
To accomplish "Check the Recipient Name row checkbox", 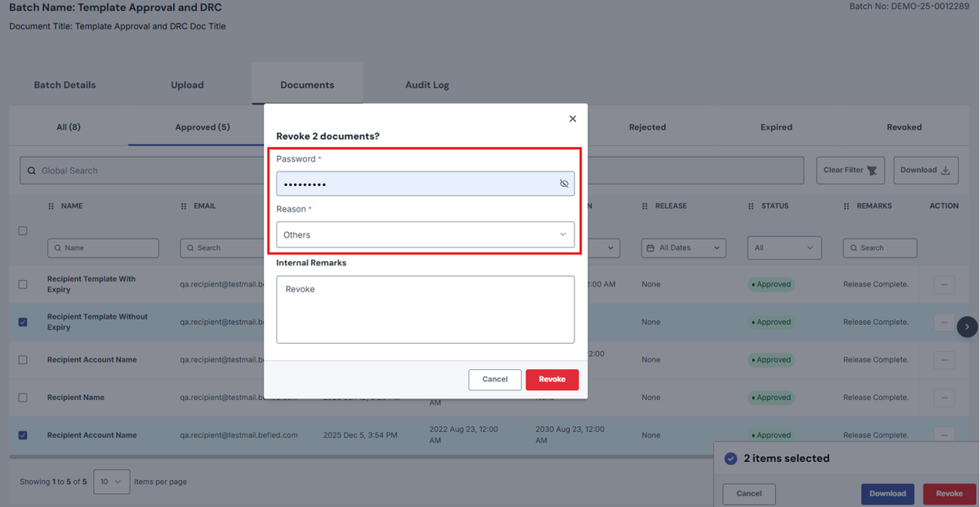I will click(23, 398).
